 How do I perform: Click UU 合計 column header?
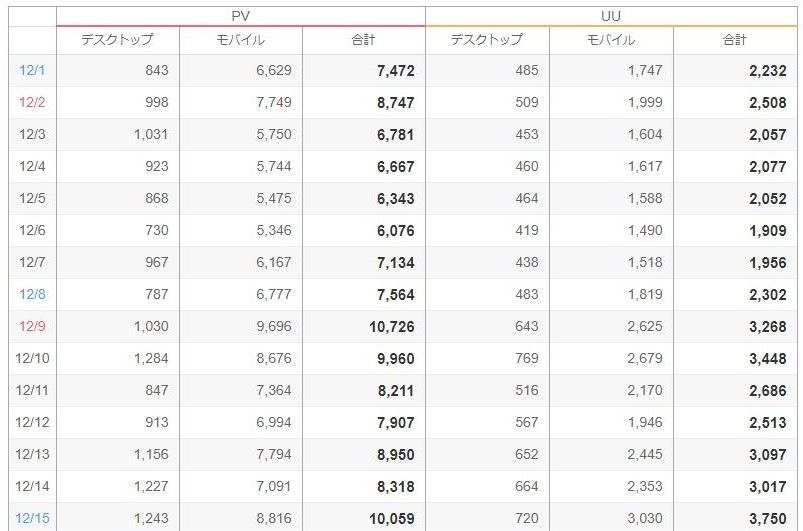click(735, 40)
